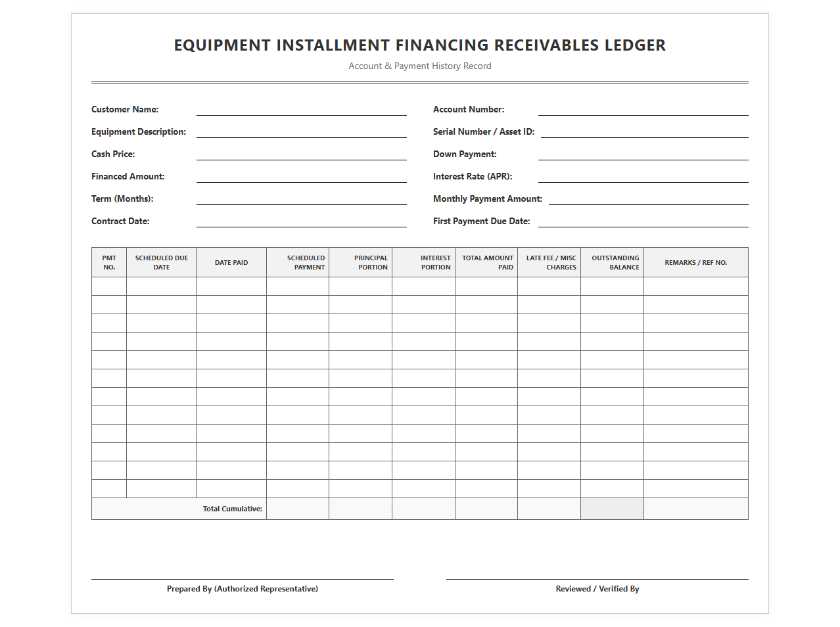Click the 'Interest Rate (APR):' label
Screen dimensions: 840x627
tap(473, 176)
